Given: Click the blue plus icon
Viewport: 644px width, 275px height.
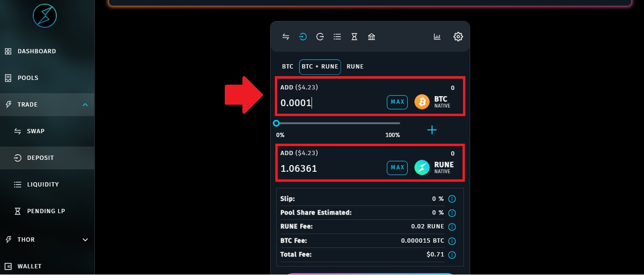Looking at the screenshot, I should point(432,130).
